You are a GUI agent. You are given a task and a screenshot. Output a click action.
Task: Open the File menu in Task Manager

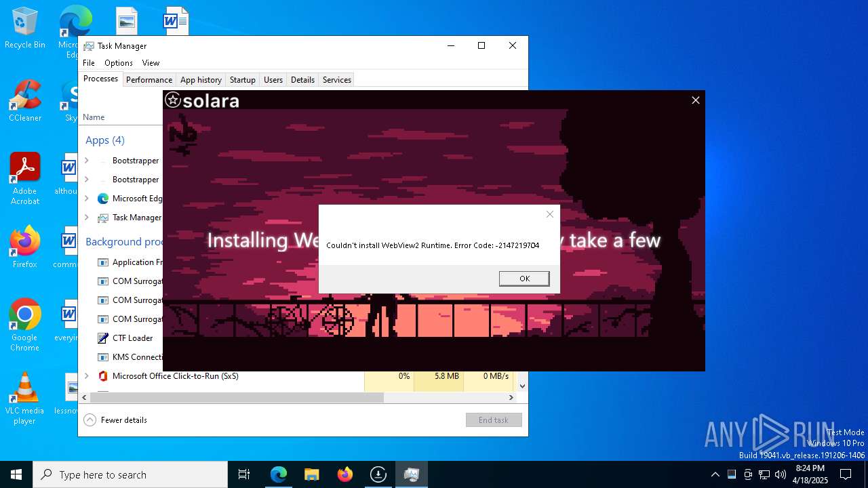[x=89, y=63]
